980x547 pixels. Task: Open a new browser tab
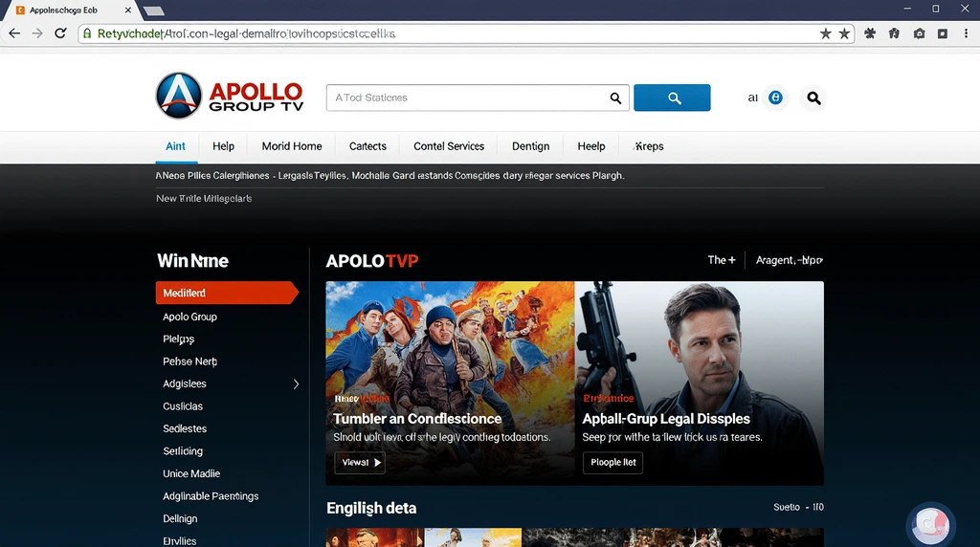point(154,11)
